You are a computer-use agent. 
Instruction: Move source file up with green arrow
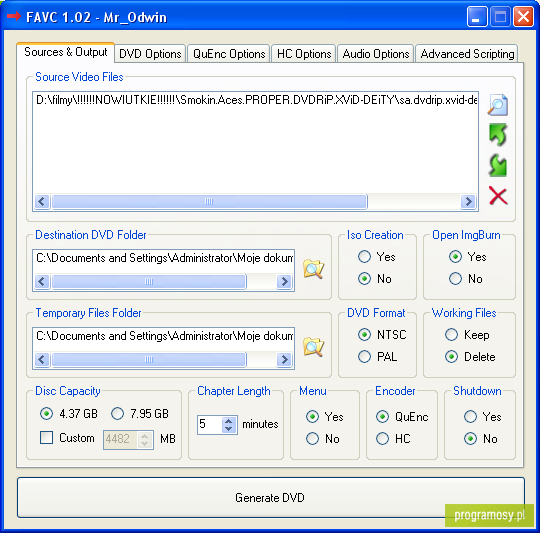(x=498, y=134)
